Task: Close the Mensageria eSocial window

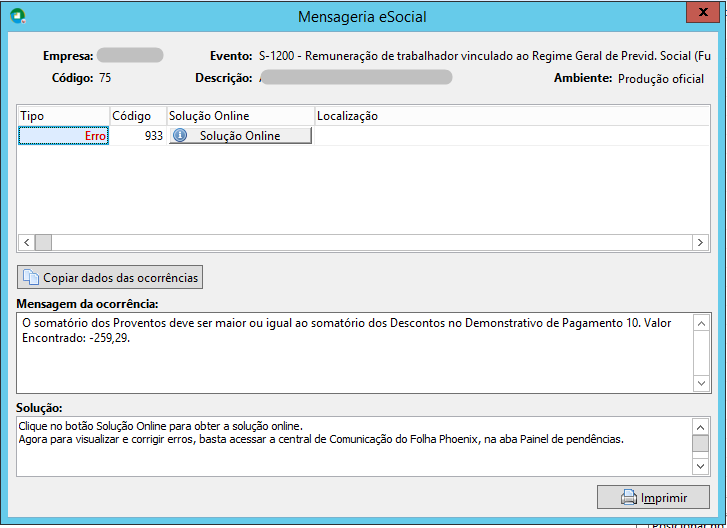Action: (x=703, y=12)
